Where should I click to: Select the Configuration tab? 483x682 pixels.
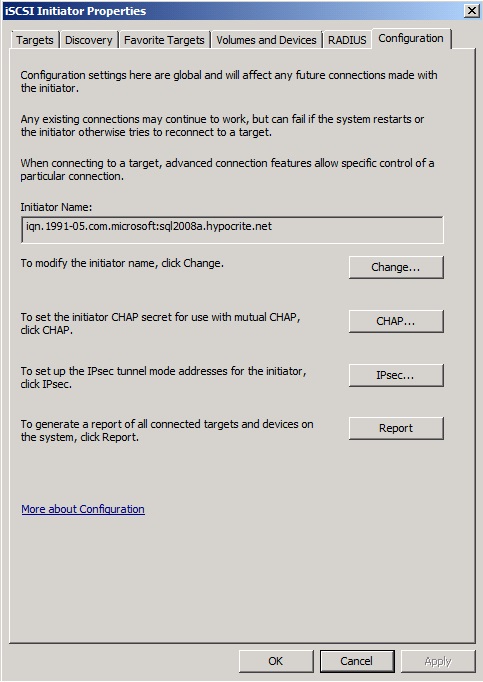(x=411, y=39)
